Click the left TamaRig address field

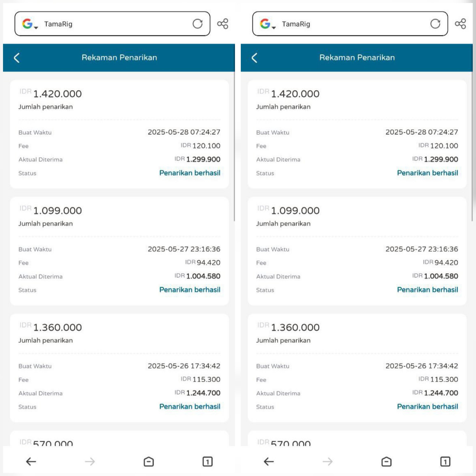(112, 24)
